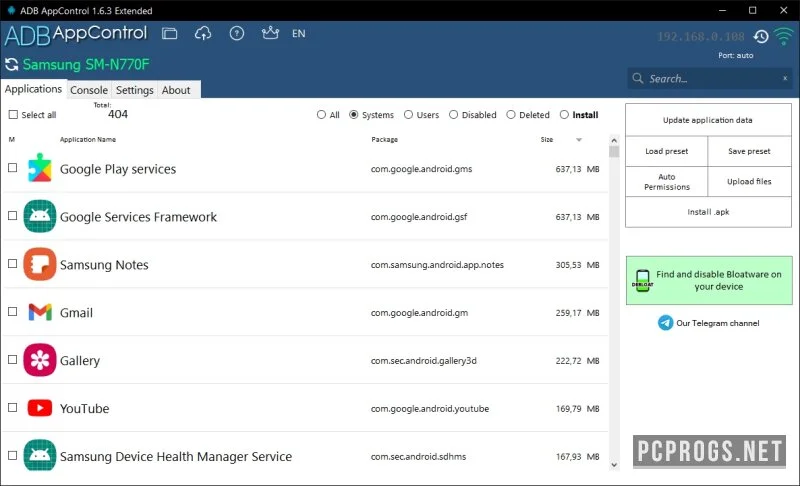Click the Gallery app icon
The width and height of the screenshot is (800, 486).
pyautogui.click(x=40, y=360)
